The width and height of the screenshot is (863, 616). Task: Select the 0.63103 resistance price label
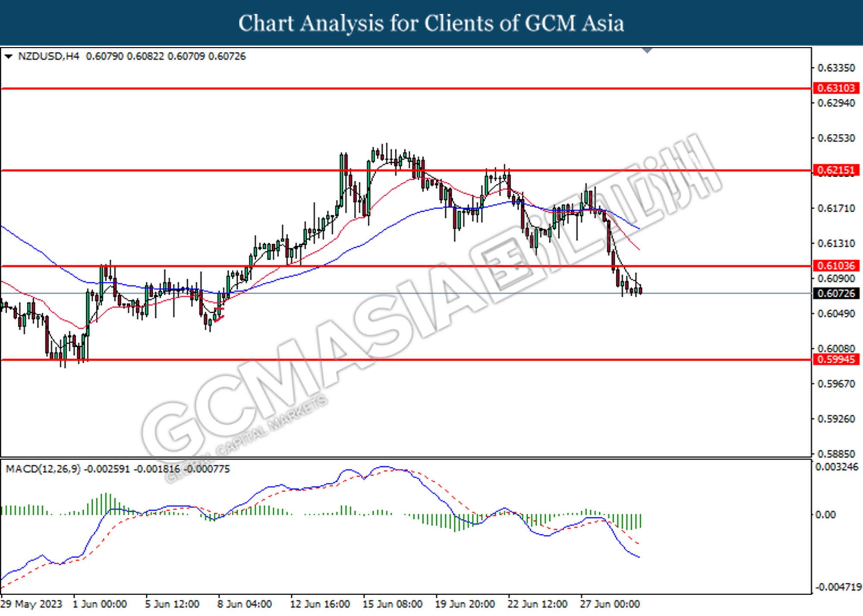click(836, 88)
